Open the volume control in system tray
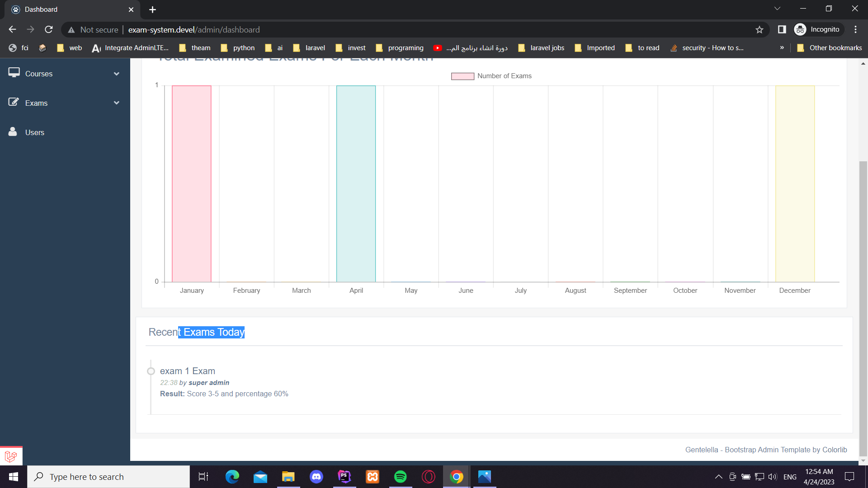Viewport: 868px width, 488px height. (773, 477)
